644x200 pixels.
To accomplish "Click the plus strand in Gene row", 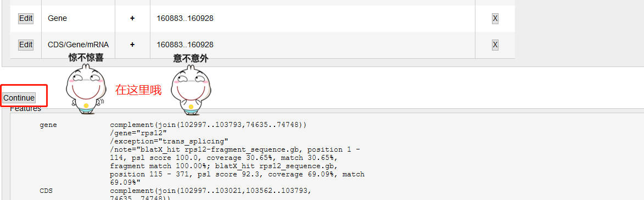I will pos(132,19).
